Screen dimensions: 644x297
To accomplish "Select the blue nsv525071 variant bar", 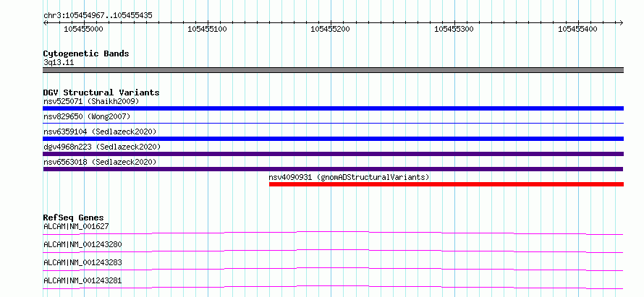I will 333,108.
